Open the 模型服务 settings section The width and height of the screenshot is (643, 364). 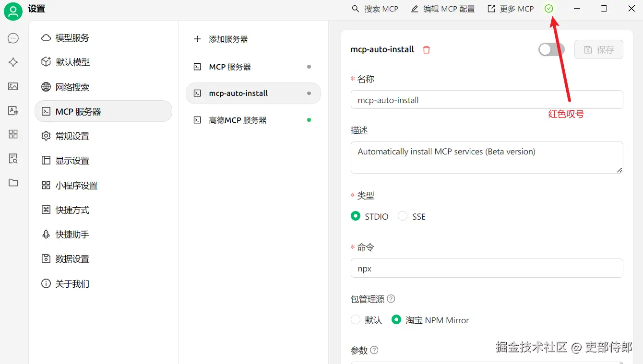point(72,38)
